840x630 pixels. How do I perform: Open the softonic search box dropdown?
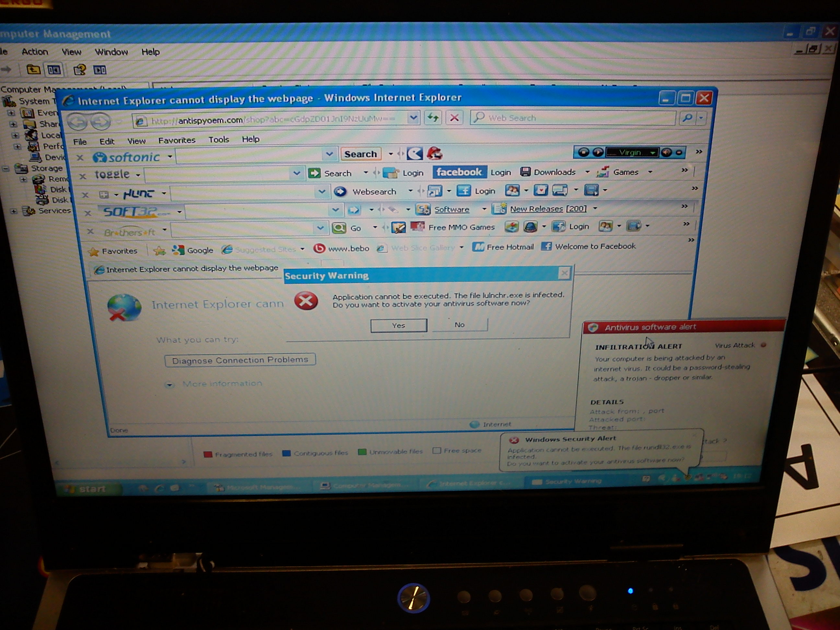(x=329, y=154)
